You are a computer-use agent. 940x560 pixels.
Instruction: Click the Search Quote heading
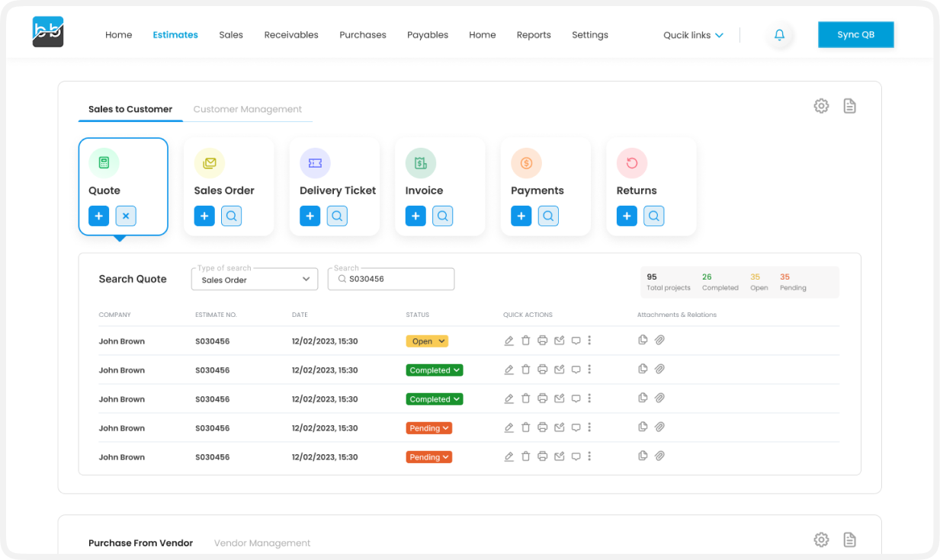tap(133, 279)
